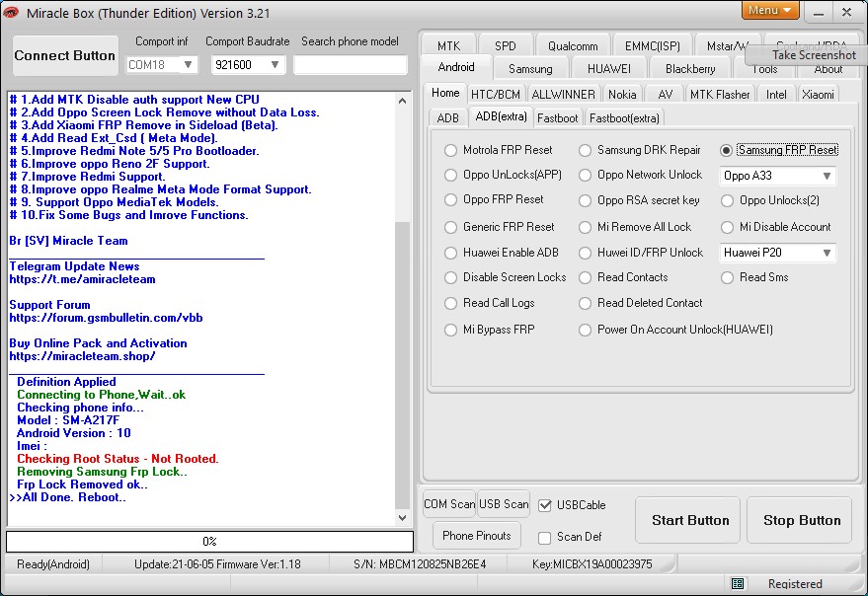868x596 pixels.
Task: Click the https://miracleteam.shop/ link
Action: pos(82,356)
